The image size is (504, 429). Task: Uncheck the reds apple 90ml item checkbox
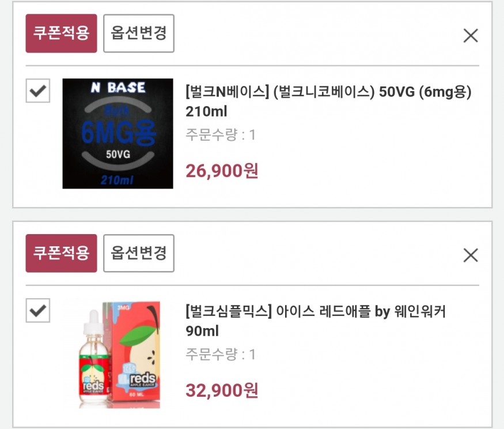point(38,310)
